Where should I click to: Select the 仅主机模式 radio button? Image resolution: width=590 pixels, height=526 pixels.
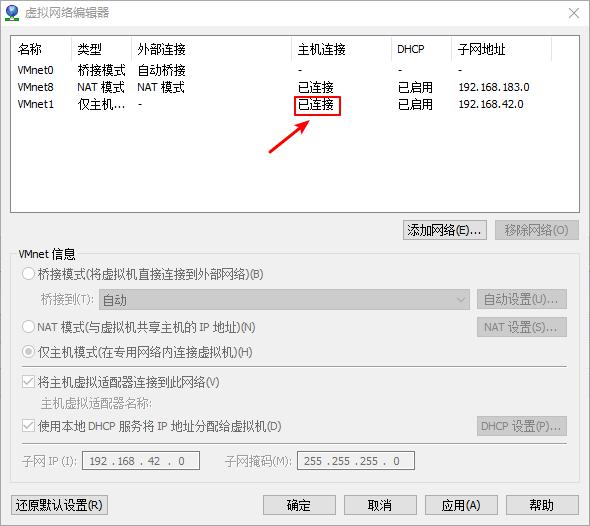pyautogui.click(x=29, y=352)
